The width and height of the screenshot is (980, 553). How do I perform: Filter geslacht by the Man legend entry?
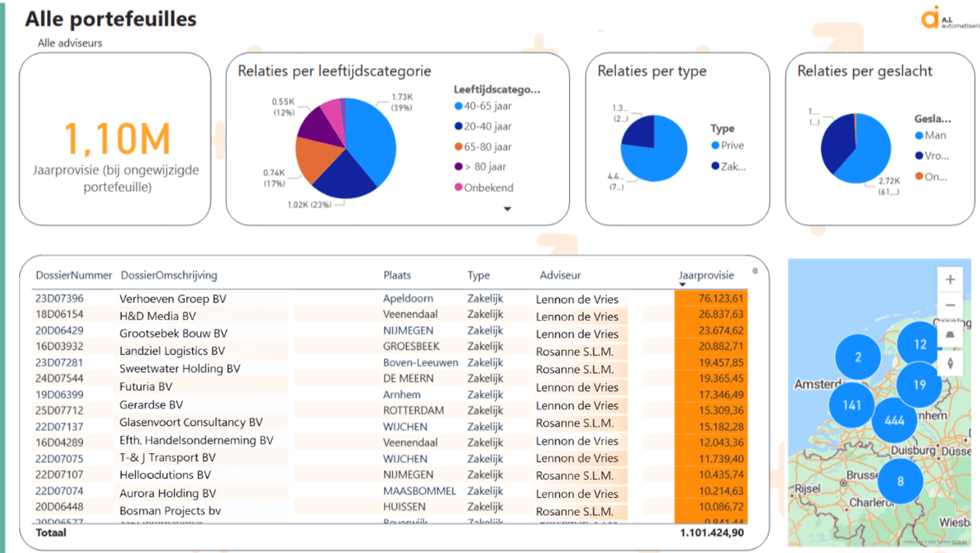[930, 135]
